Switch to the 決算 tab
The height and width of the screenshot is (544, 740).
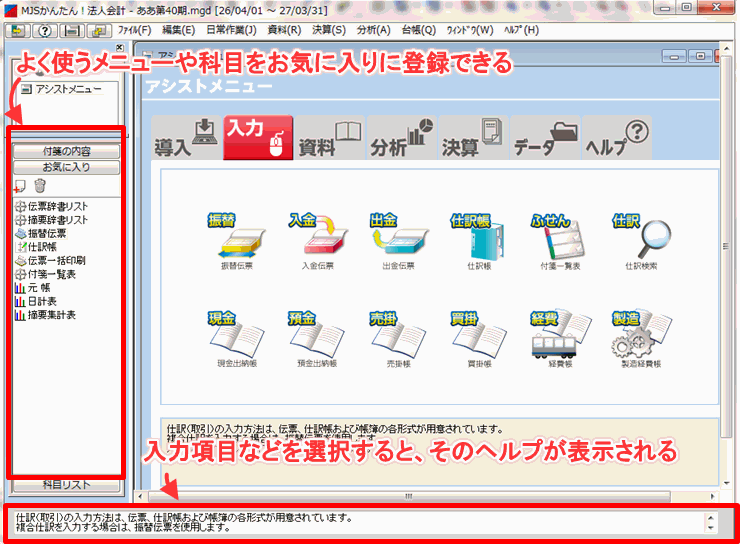[x=473, y=138]
